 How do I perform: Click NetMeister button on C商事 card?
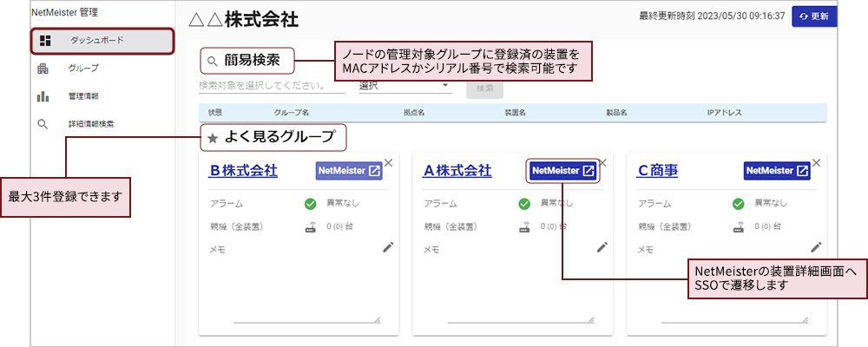pyautogui.click(x=777, y=171)
